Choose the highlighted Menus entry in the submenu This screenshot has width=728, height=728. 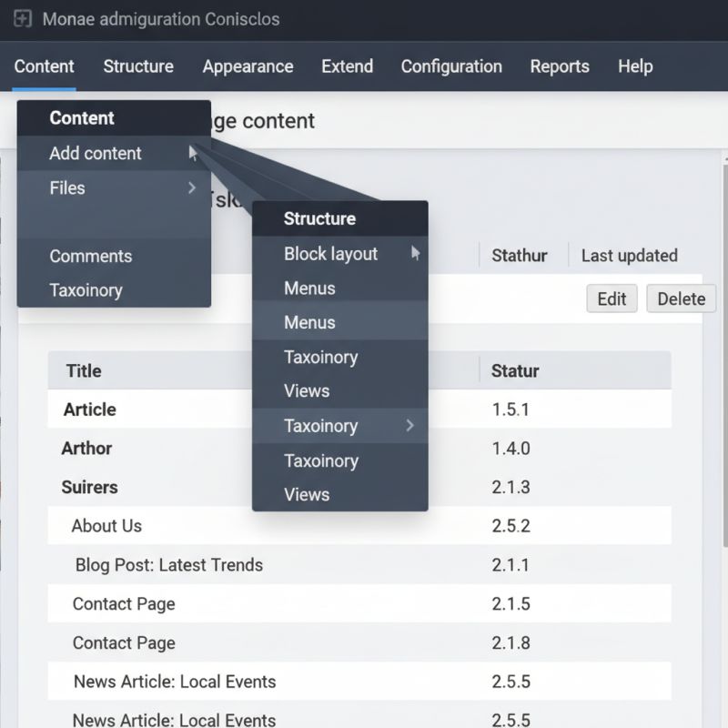pos(339,323)
